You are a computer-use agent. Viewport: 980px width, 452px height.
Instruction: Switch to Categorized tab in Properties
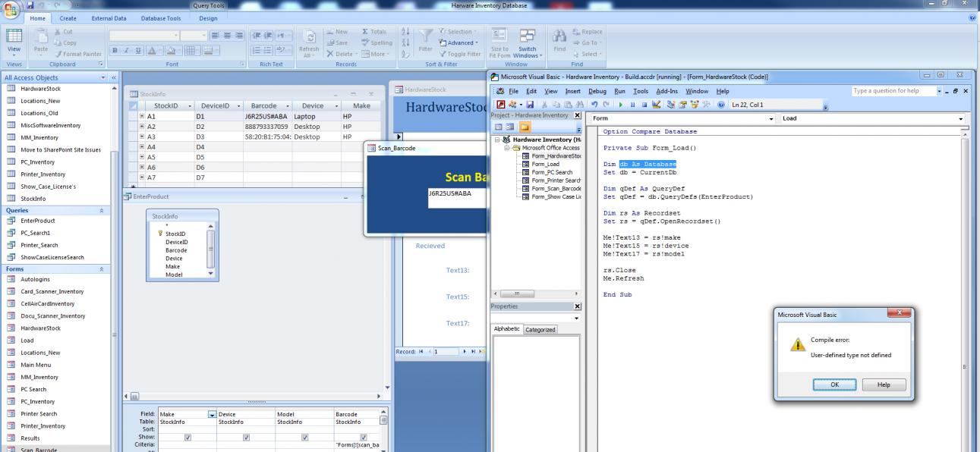(x=540, y=329)
